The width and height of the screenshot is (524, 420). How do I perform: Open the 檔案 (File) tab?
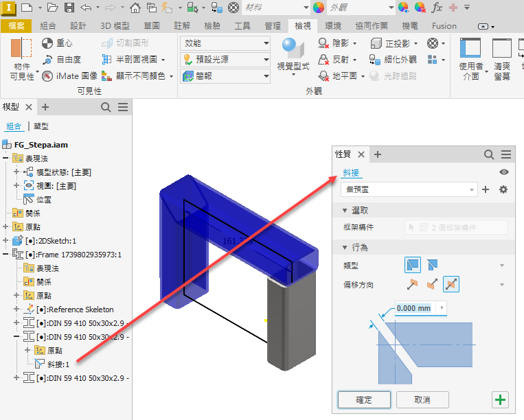point(16,25)
